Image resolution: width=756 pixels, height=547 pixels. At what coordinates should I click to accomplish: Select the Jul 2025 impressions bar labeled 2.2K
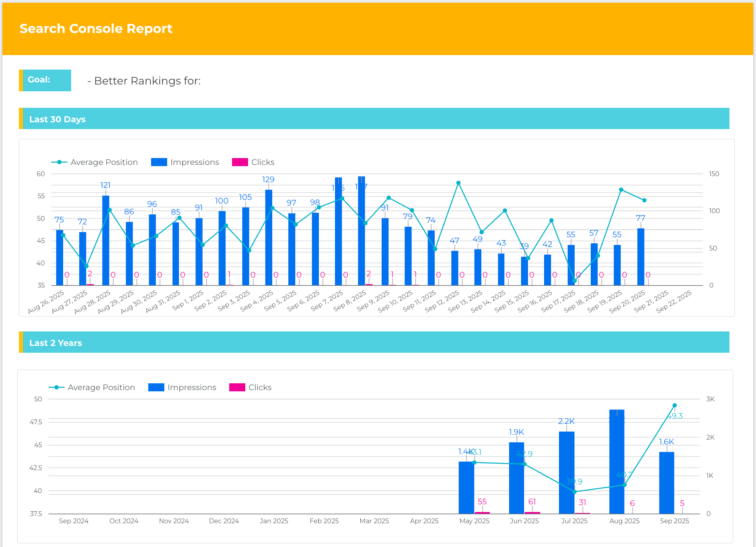tap(567, 473)
